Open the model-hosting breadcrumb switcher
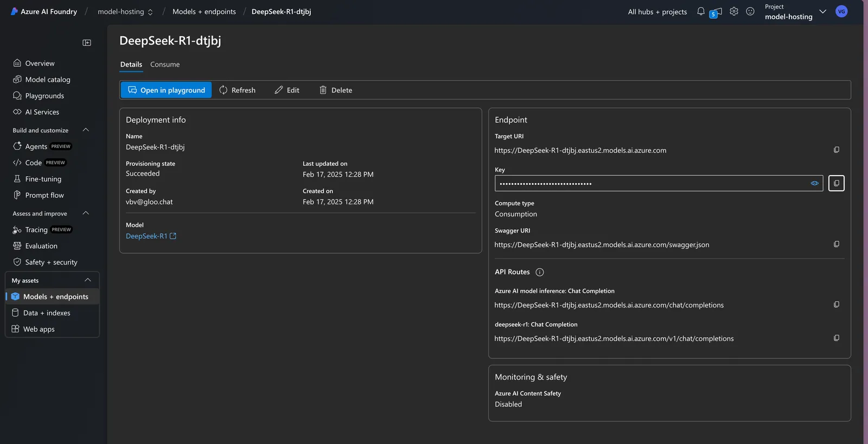Image resolution: width=868 pixels, height=444 pixels. [x=125, y=12]
